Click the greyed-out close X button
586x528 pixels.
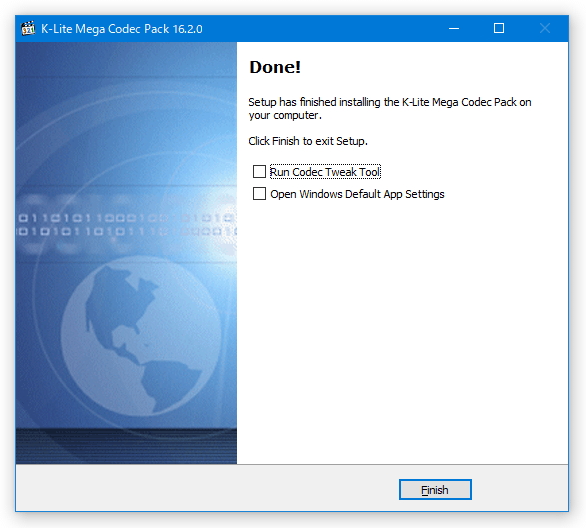coord(545,28)
